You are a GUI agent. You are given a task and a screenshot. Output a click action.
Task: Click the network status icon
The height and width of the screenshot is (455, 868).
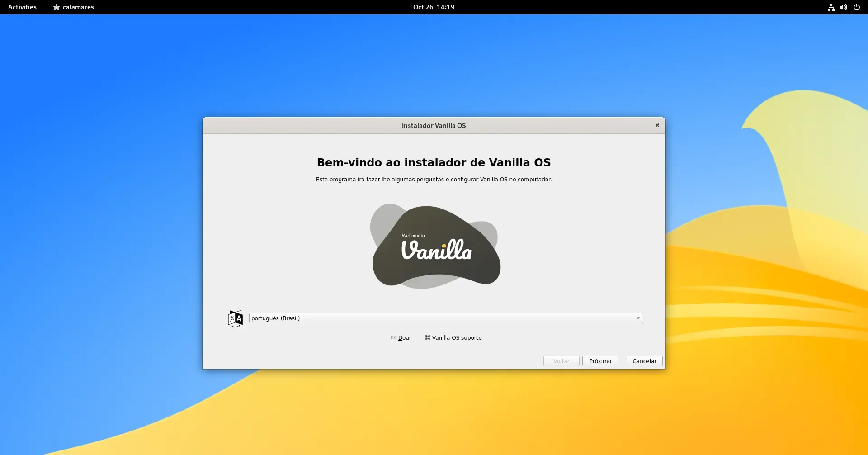pos(831,7)
